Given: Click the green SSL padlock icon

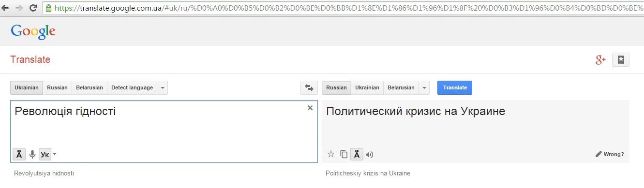Looking at the screenshot, I should click(48, 8).
